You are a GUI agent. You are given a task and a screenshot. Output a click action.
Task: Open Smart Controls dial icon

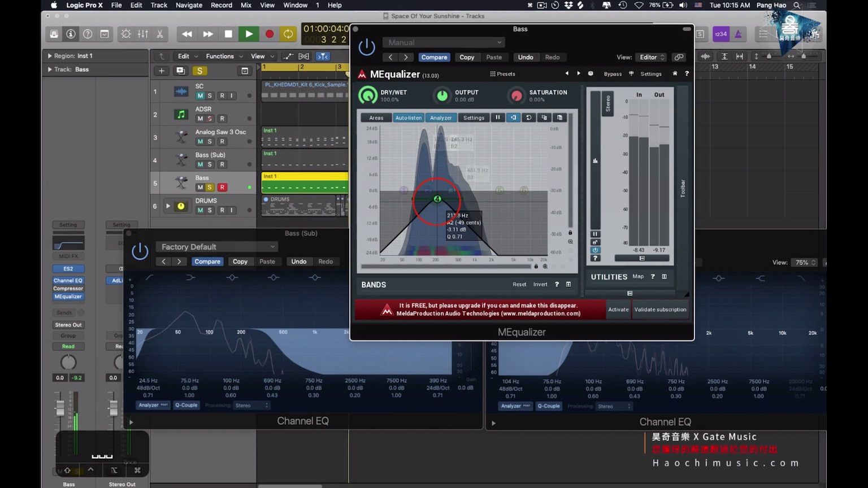pyautogui.click(x=126, y=34)
